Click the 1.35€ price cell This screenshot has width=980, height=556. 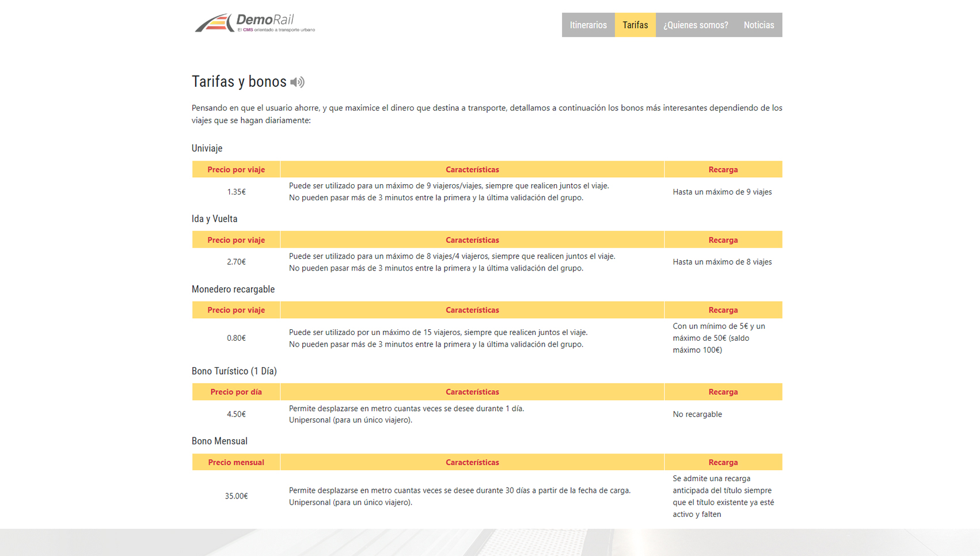tap(236, 192)
